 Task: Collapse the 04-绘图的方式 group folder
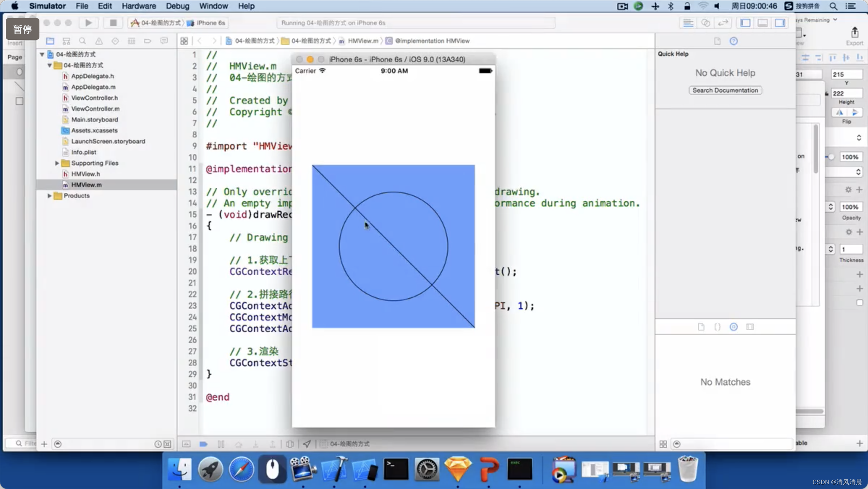pos(50,65)
